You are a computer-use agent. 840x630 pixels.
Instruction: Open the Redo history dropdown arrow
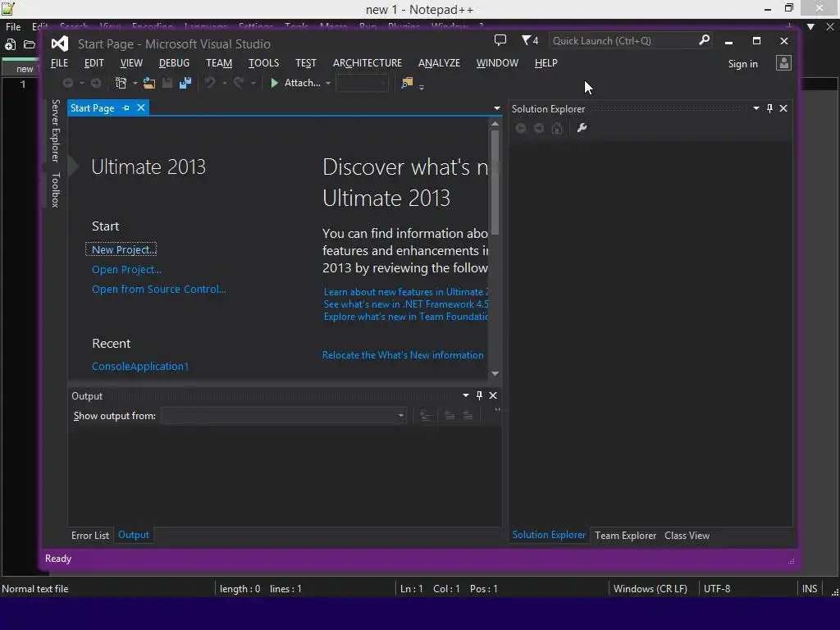click(x=253, y=83)
